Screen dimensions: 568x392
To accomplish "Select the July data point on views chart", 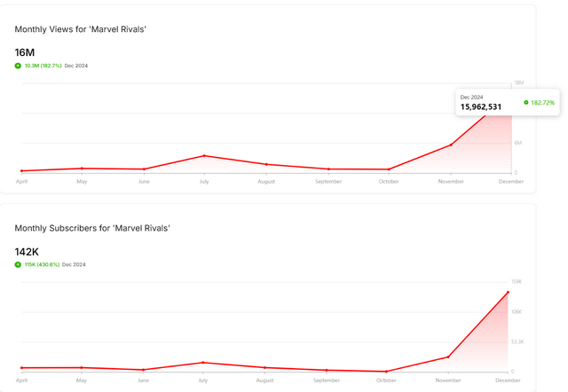I will pos(204,155).
